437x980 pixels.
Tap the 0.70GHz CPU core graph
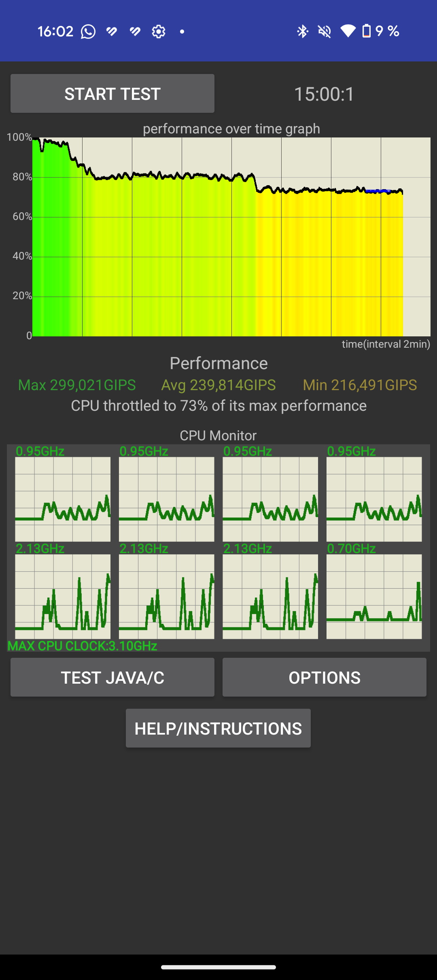374,596
